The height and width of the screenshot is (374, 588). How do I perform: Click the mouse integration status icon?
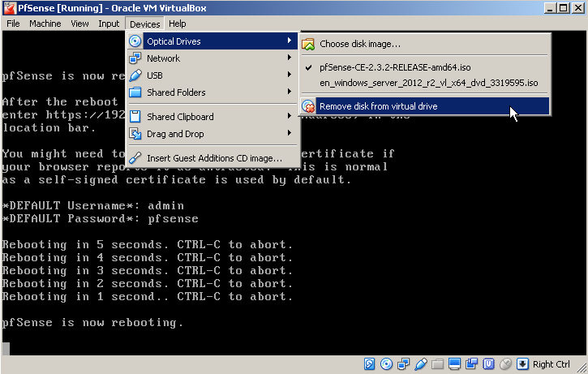tap(505, 364)
